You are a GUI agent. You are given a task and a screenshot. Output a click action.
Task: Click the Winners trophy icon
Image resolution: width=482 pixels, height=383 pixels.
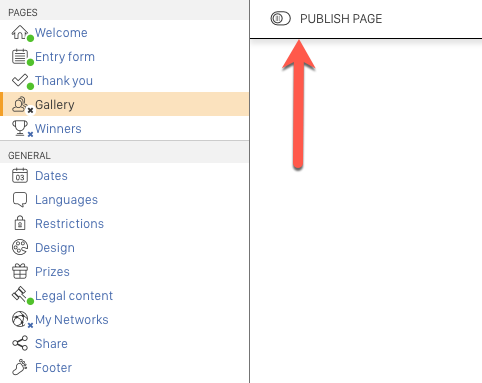[20, 128]
